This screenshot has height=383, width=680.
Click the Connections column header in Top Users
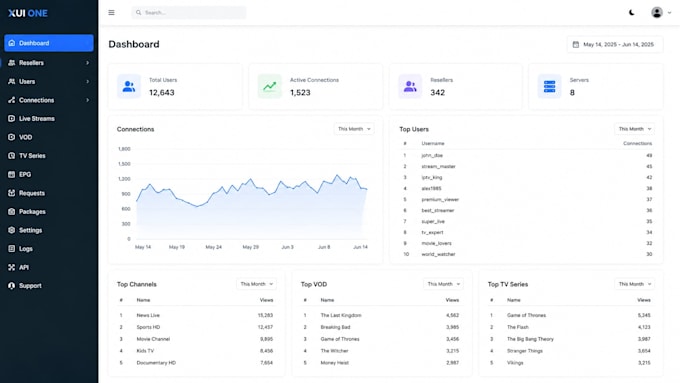click(x=638, y=143)
